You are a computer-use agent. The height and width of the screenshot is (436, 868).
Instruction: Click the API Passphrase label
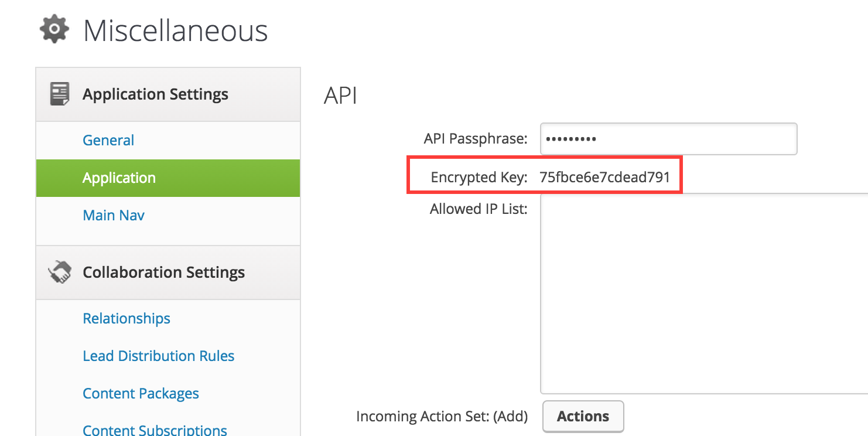tap(476, 139)
